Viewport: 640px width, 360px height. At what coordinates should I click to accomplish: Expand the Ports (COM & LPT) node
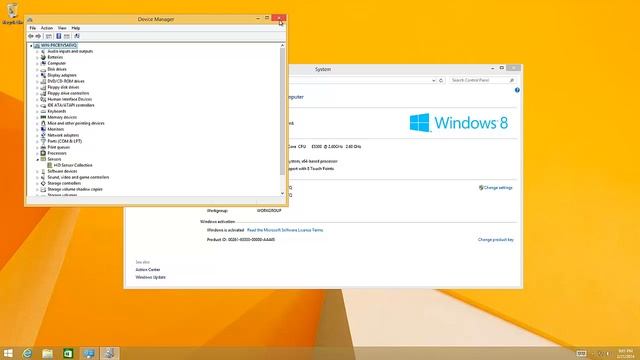coord(37,141)
